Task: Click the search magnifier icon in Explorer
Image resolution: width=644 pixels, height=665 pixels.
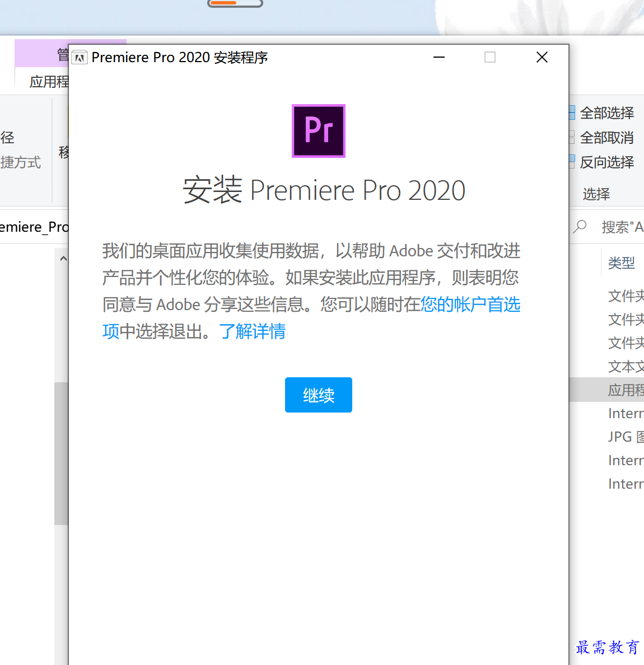Action: point(580,227)
